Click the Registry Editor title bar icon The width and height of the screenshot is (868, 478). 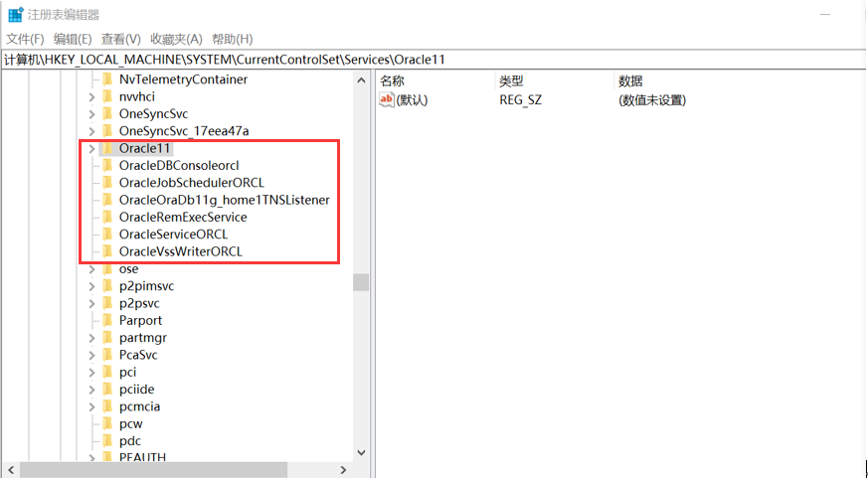[16, 14]
